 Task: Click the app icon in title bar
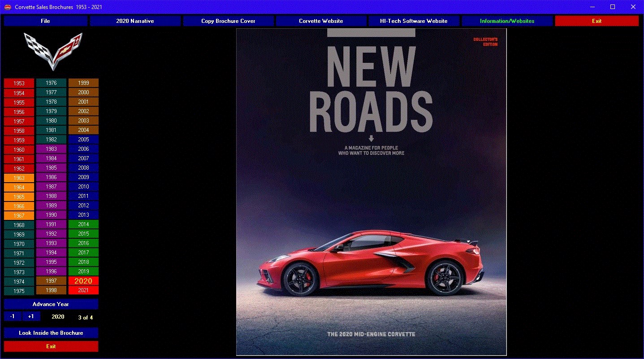click(8, 7)
